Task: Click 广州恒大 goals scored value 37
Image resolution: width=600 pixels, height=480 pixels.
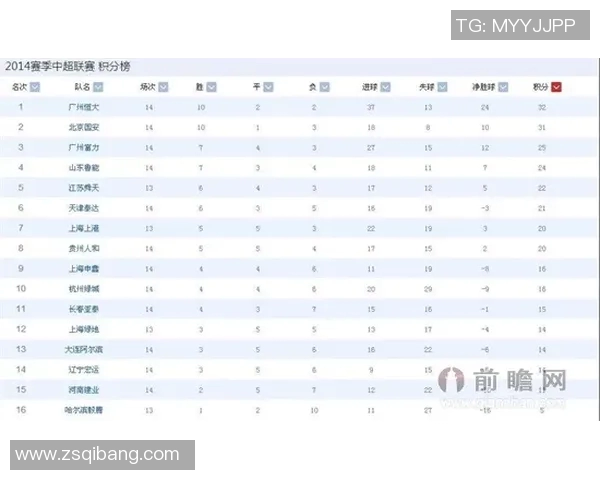Action: point(371,108)
